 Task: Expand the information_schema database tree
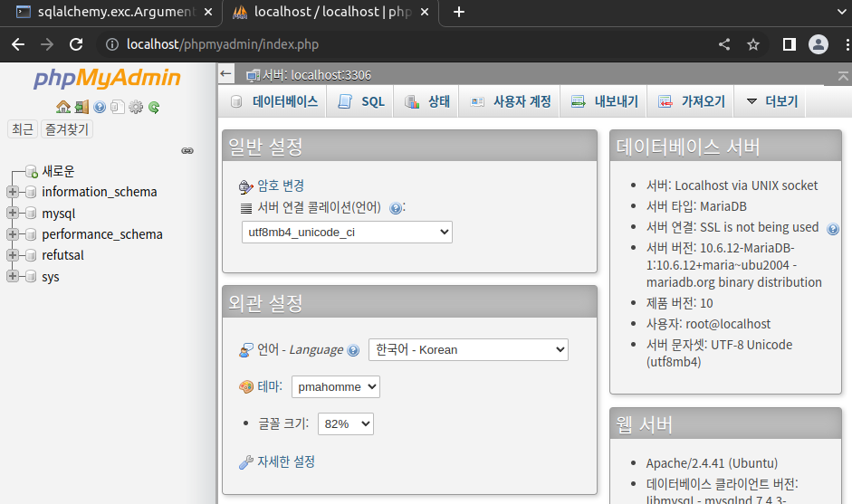pos(13,192)
